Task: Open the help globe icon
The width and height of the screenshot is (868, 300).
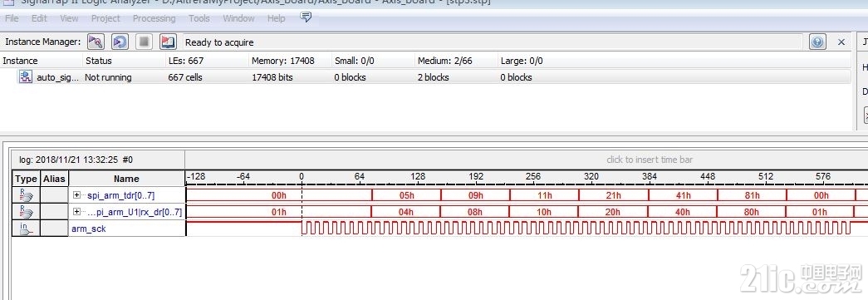Action: (x=817, y=42)
